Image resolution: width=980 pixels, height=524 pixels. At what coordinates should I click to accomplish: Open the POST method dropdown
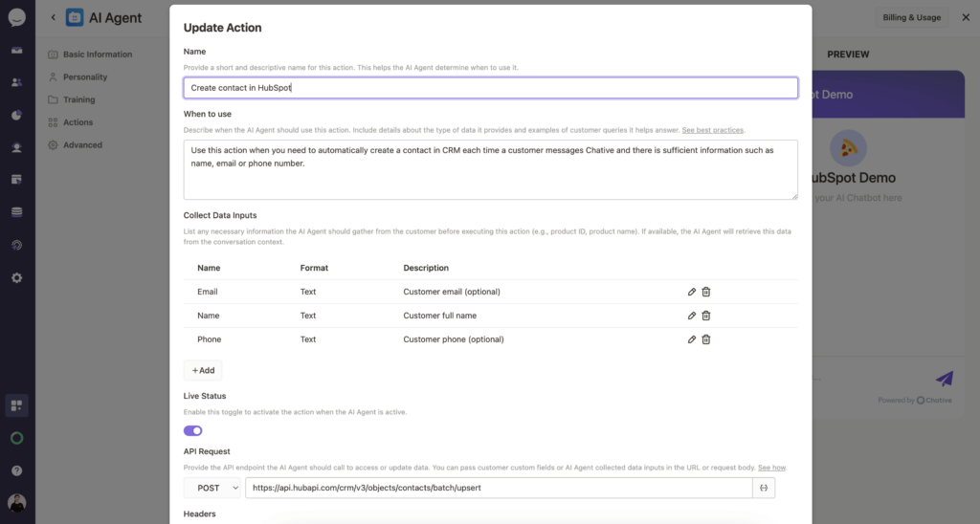[212, 488]
